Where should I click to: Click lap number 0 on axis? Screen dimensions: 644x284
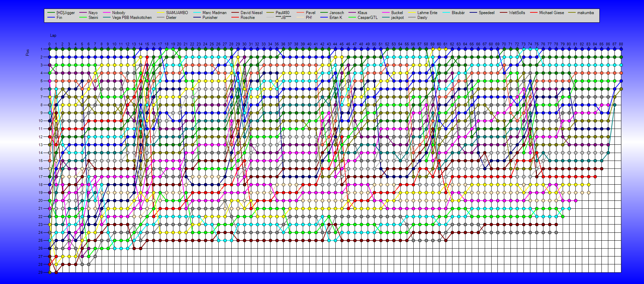point(49,44)
